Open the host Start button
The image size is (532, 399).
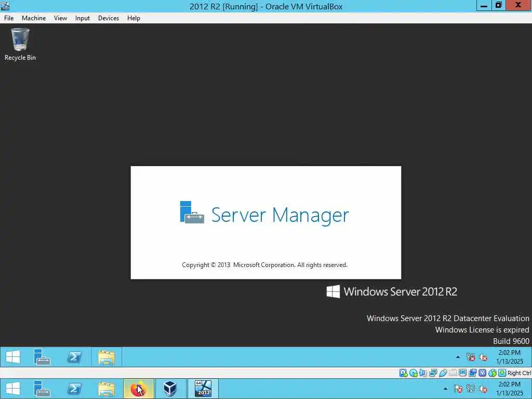13,389
